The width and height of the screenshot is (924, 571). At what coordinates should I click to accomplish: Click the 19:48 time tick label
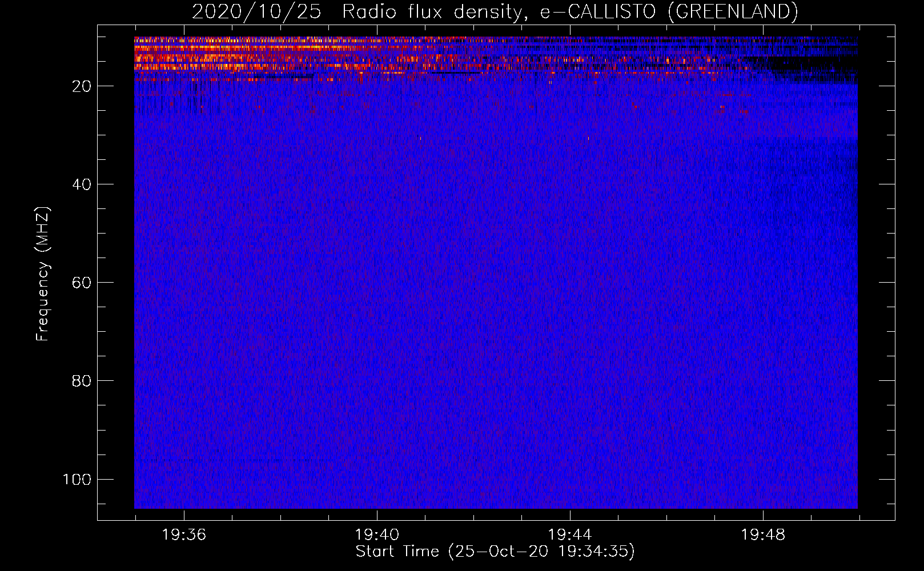pos(763,535)
